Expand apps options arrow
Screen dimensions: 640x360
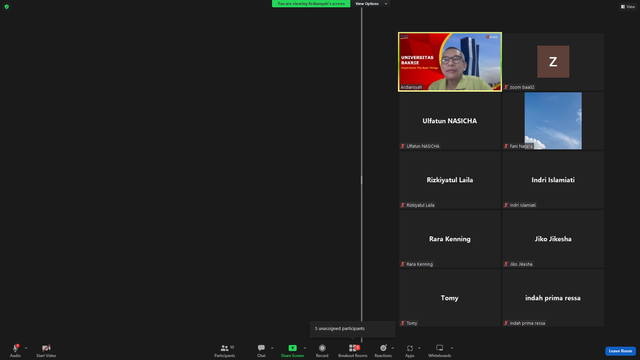419,348
